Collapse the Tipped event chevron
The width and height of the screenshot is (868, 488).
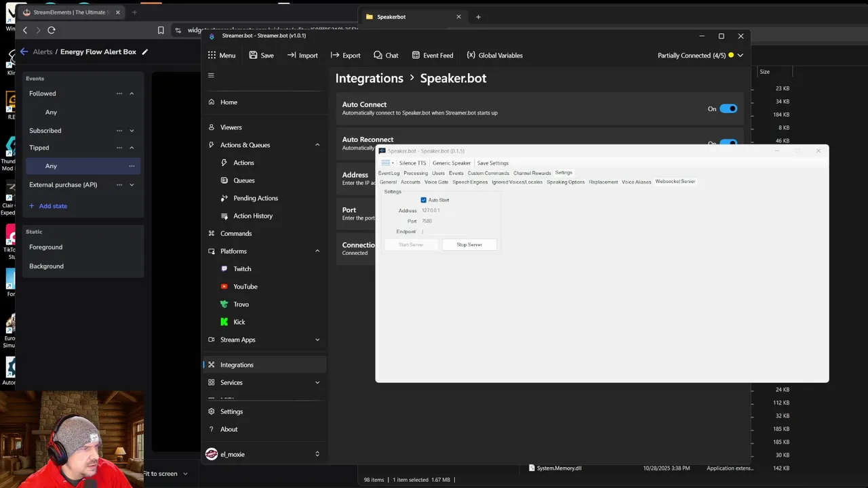tap(132, 148)
